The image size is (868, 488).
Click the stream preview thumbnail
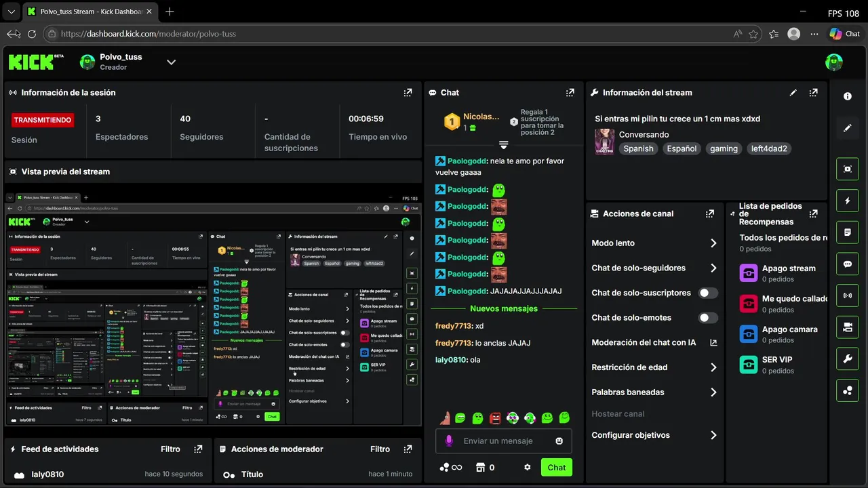tap(213, 309)
